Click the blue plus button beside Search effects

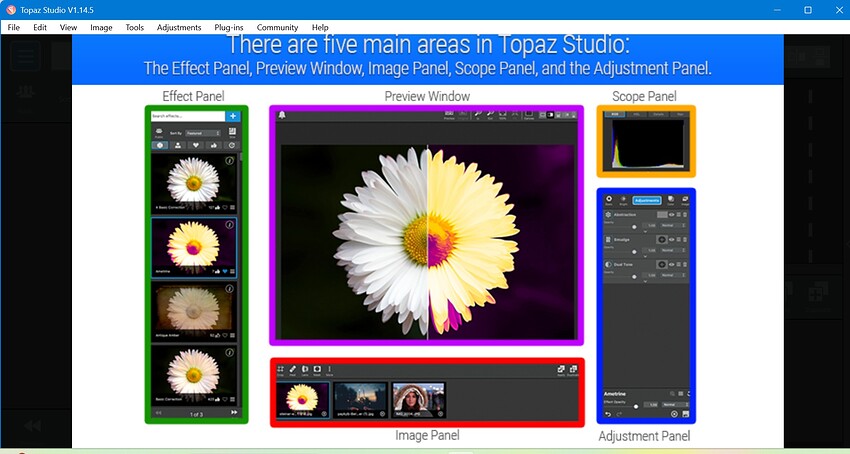coord(233,116)
